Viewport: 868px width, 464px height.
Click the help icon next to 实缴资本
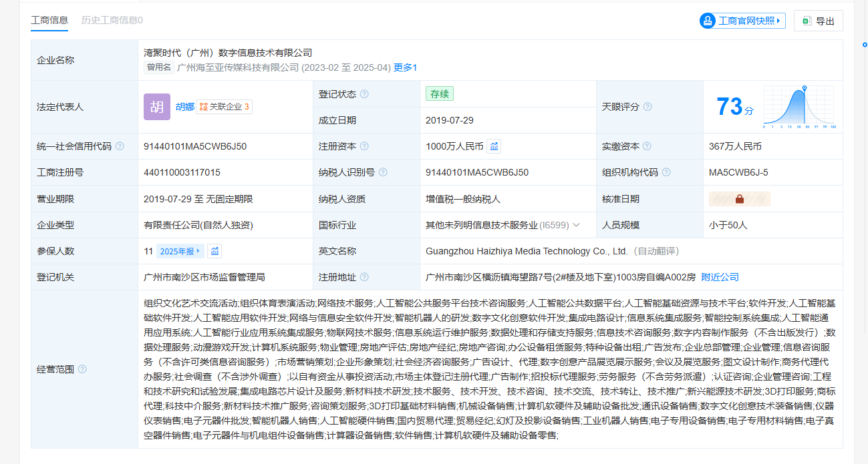point(647,146)
